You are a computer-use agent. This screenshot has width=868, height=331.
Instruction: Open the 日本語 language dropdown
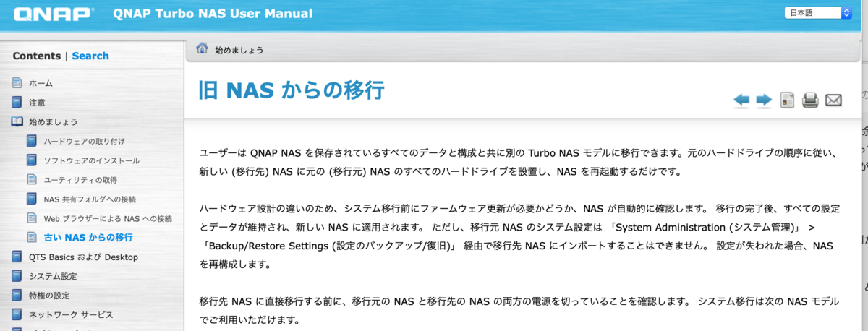[x=819, y=13]
